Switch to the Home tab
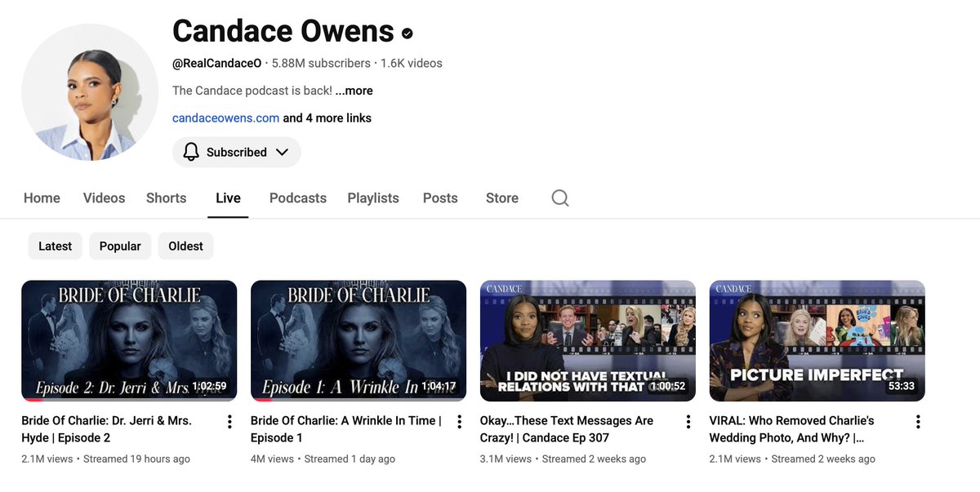Screen dimensions: 980x492 (x=42, y=198)
